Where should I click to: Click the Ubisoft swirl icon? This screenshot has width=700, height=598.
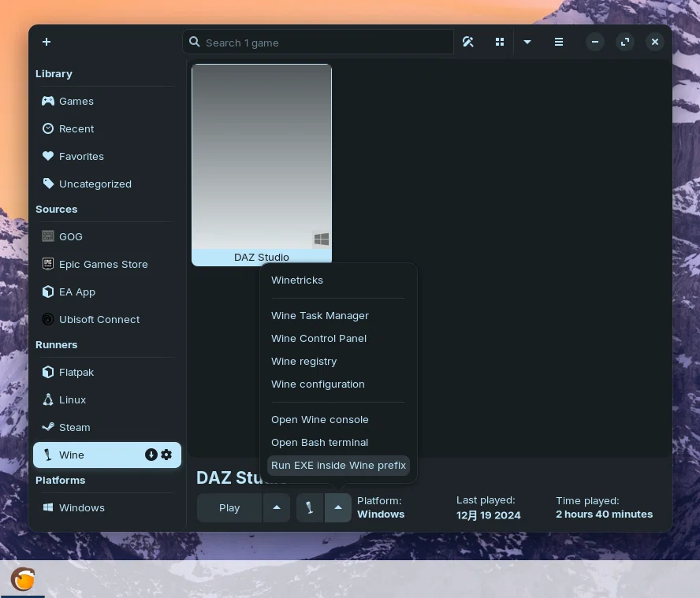point(48,319)
